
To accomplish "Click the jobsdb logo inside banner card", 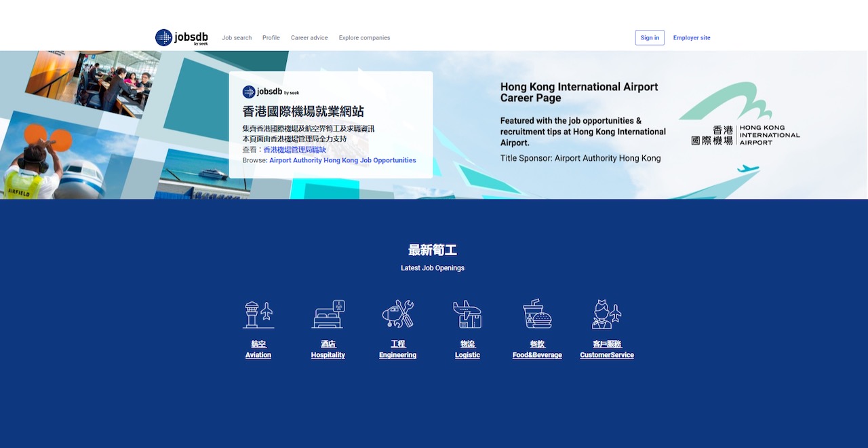I will (271, 92).
